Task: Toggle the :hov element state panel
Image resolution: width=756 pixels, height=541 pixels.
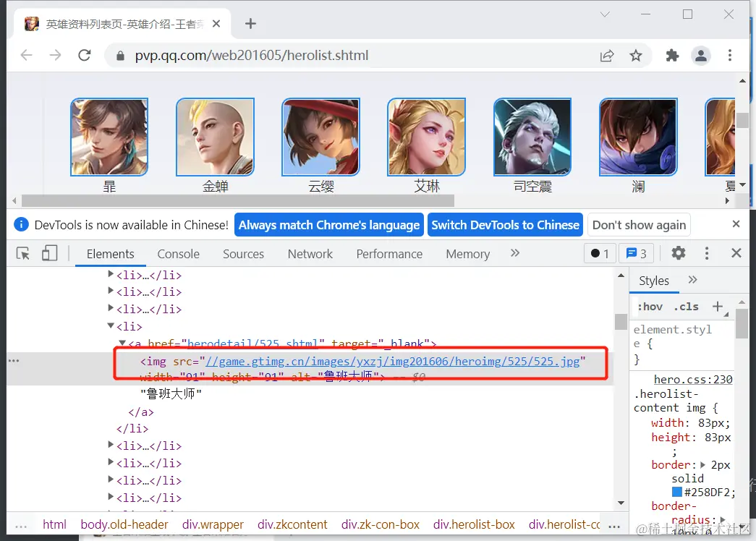Action: (x=650, y=307)
